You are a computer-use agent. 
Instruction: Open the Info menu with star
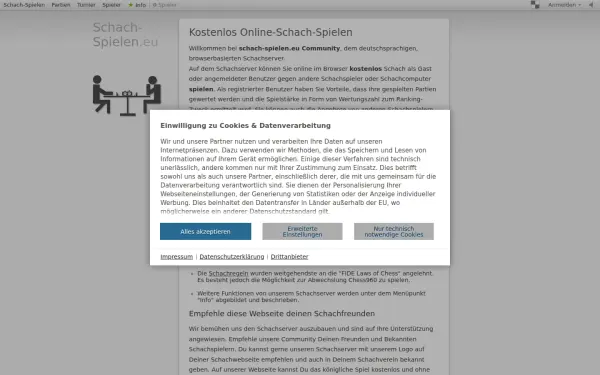coord(137,5)
